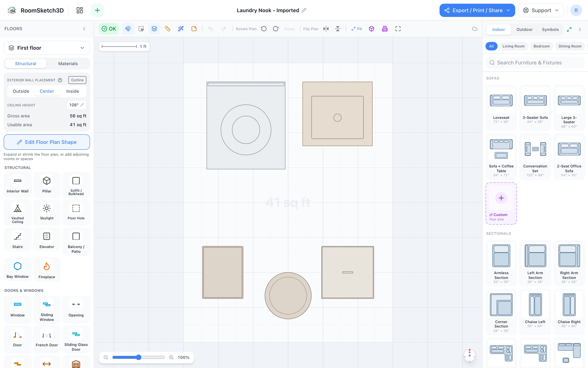Set wall placement to Inside
This screenshot has width=588, height=368.
tap(73, 91)
